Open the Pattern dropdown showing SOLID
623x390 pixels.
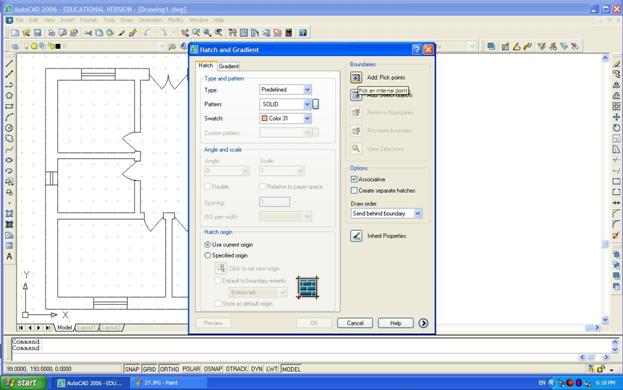tap(285, 104)
